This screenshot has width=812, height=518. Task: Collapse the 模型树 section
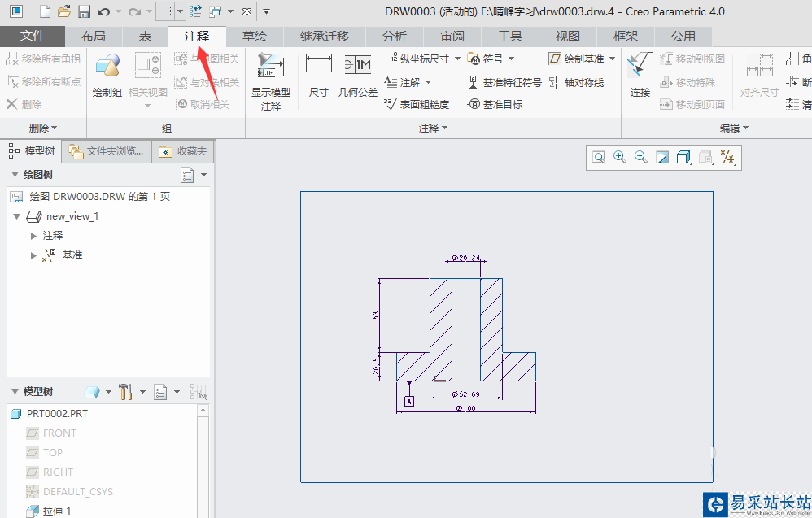[x=15, y=392]
